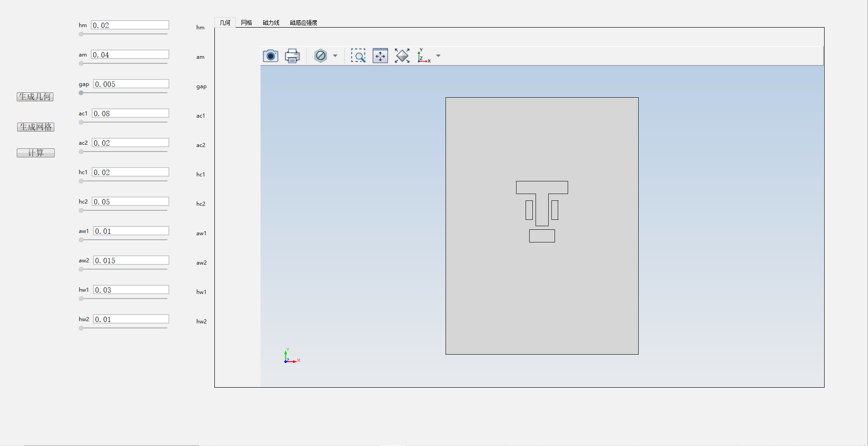Image resolution: width=868 pixels, height=446 pixels.
Task: Click the hw1 input field
Action: coord(131,290)
